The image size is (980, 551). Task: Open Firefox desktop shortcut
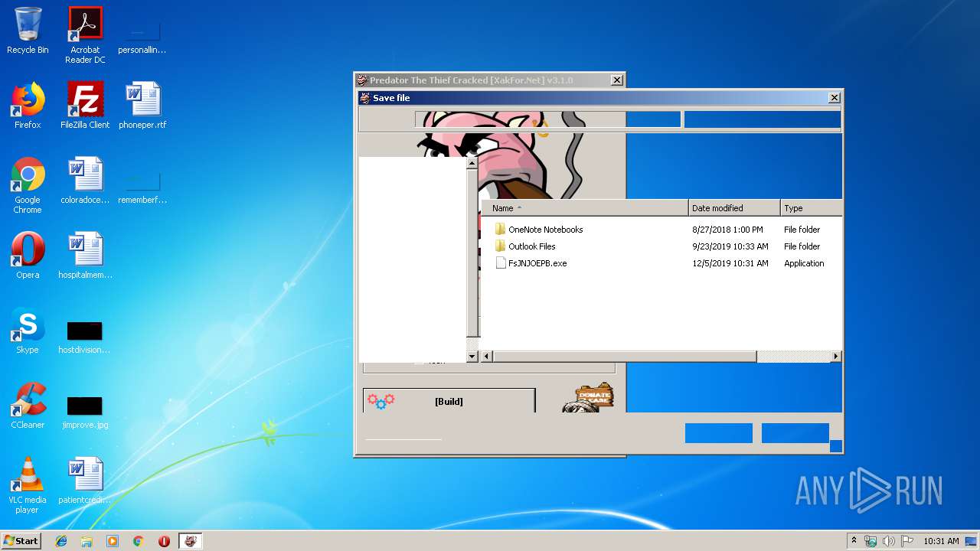pyautogui.click(x=28, y=106)
